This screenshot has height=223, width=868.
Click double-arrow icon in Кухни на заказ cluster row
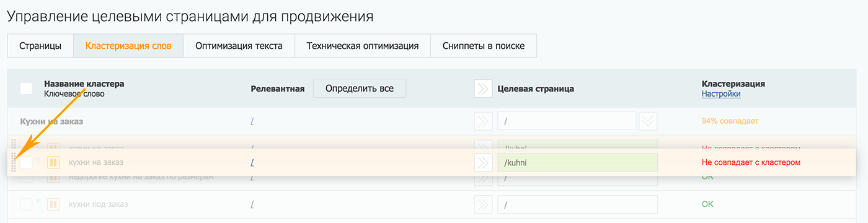483,121
